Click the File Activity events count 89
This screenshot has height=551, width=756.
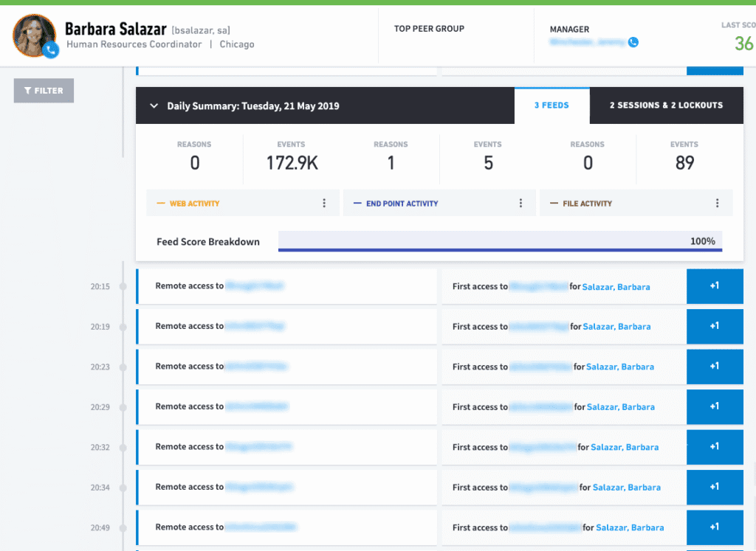(x=684, y=163)
